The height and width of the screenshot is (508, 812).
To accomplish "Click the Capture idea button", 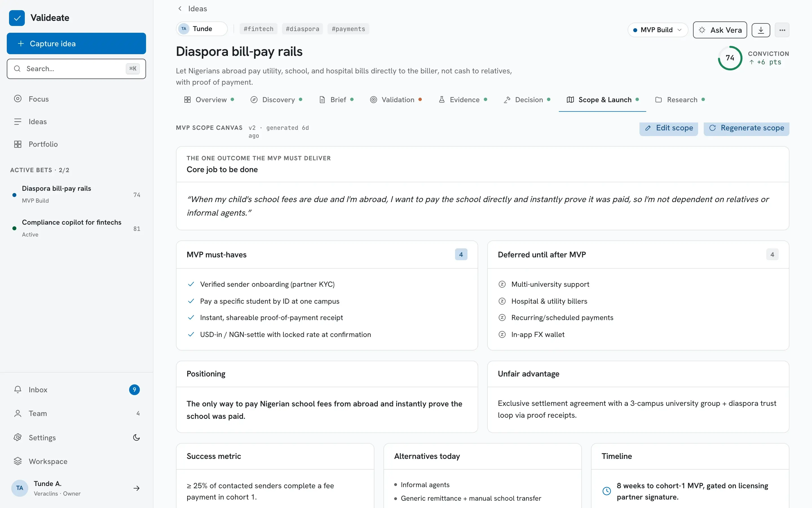I will (x=76, y=43).
